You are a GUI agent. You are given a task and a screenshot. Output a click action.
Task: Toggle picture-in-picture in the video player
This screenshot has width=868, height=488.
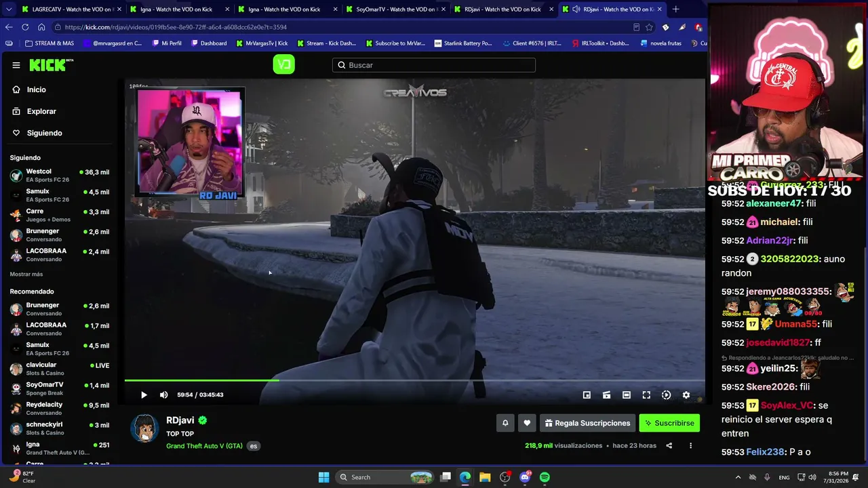(x=587, y=394)
